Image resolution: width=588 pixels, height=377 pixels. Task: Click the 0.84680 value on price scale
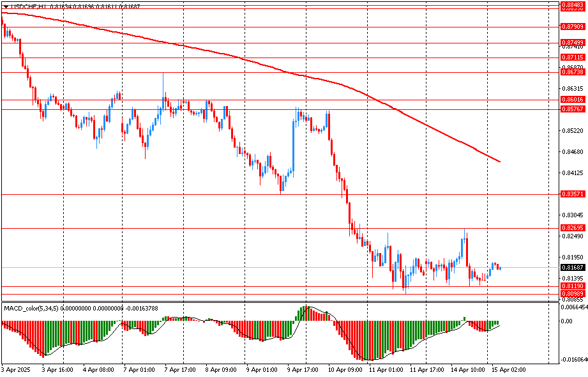pyautogui.click(x=572, y=152)
